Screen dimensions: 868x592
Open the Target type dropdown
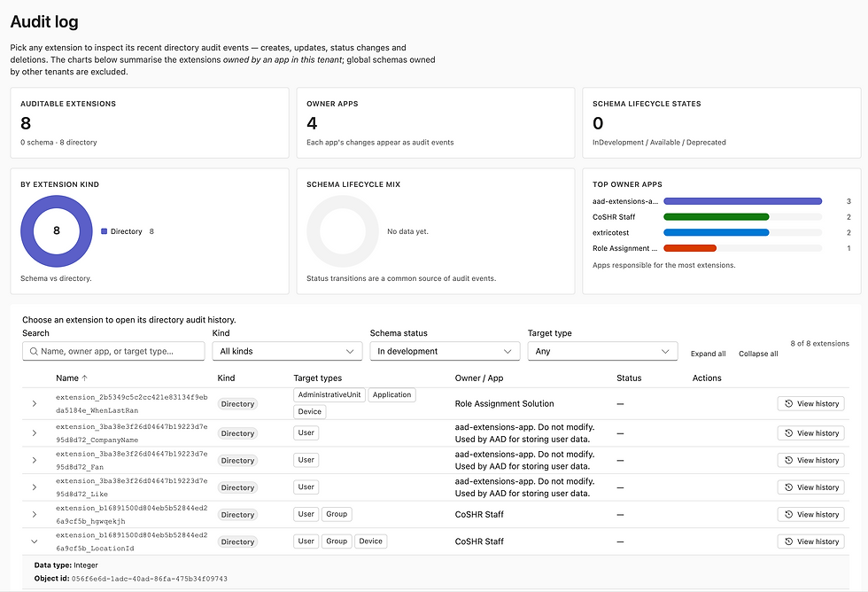tap(602, 351)
